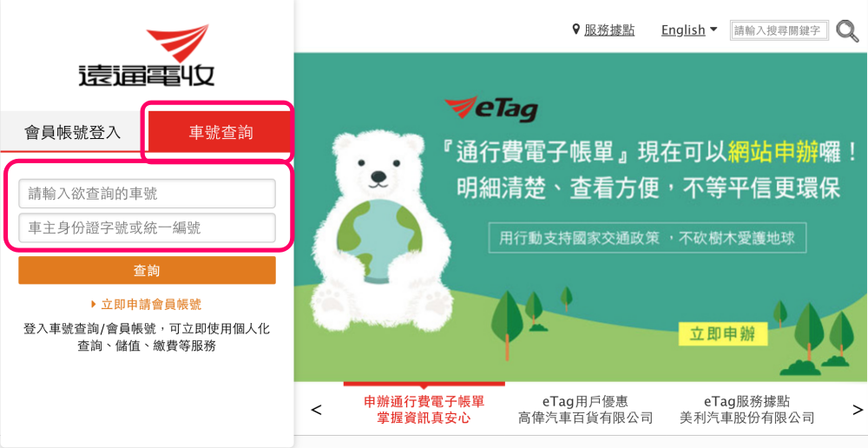Click the eTag logo on the banner
The image size is (868, 448).
[x=491, y=109]
